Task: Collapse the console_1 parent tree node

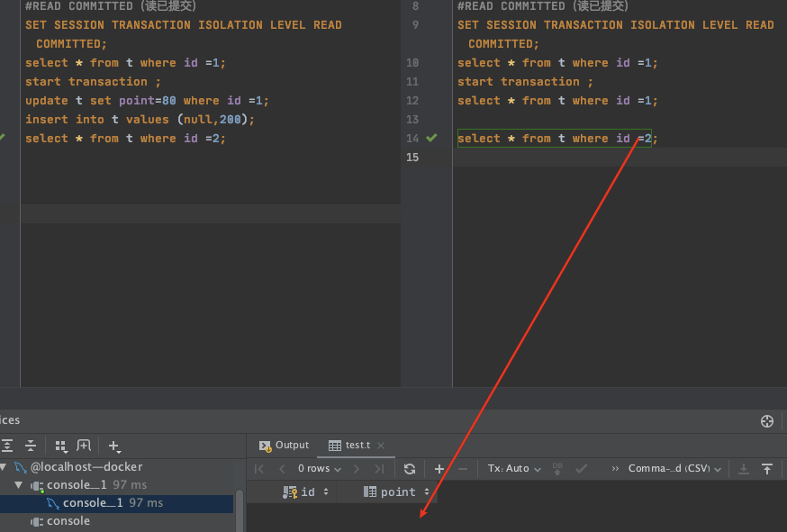Action: [19, 485]
